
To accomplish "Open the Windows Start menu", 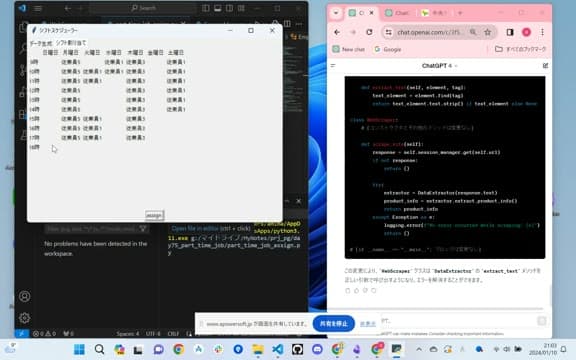I will pyautogui.click(x=79, y=349).
